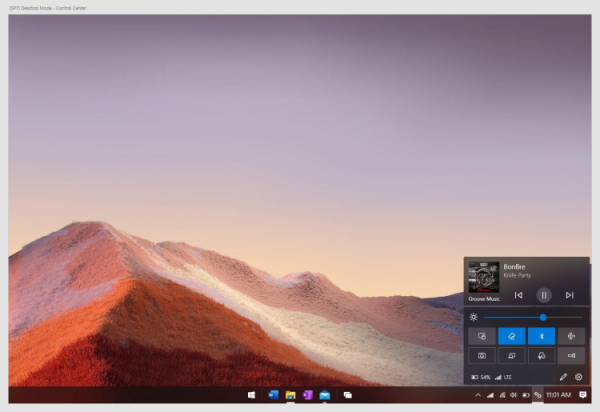
Task: Click the 11:01 AM taskbar clock
Action: pyautogui.click(x=559, y=395)
